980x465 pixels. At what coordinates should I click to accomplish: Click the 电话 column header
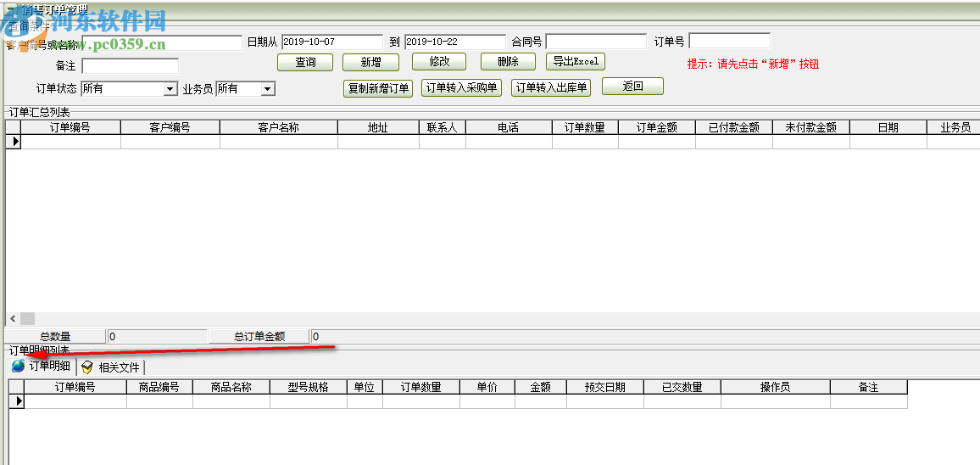pos(509,127)
